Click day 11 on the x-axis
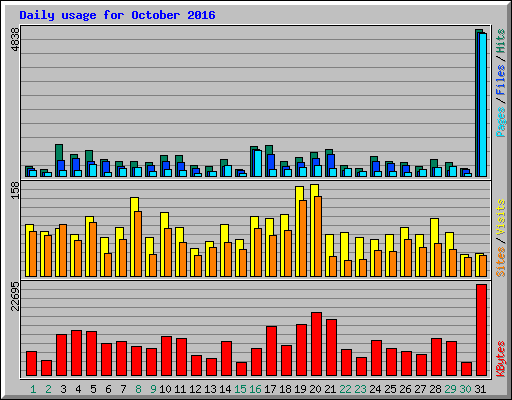The image size is (512, 400). pyautogui.click(x=180, y=389)
